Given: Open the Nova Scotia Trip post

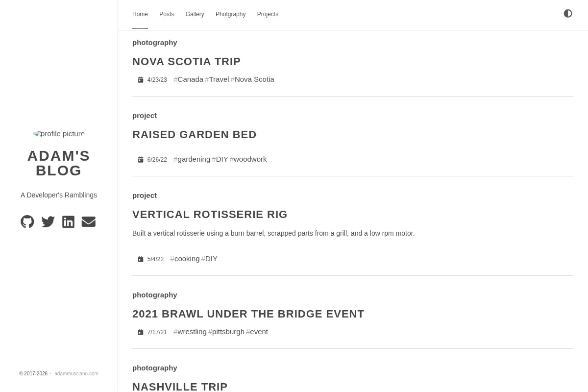Looking at the screenshot, I should [186, 61].
